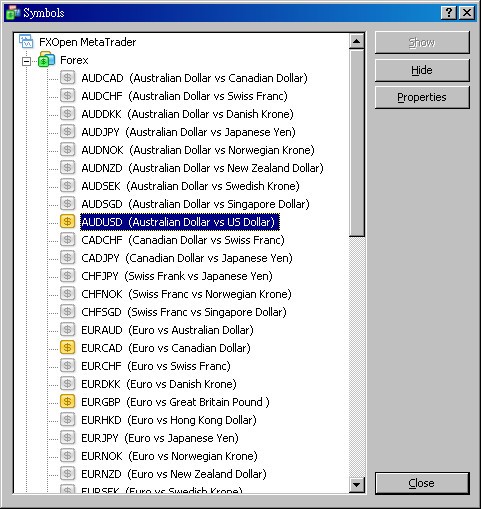Click the yellow dollar icon beside EURGBP

[67, 402]
